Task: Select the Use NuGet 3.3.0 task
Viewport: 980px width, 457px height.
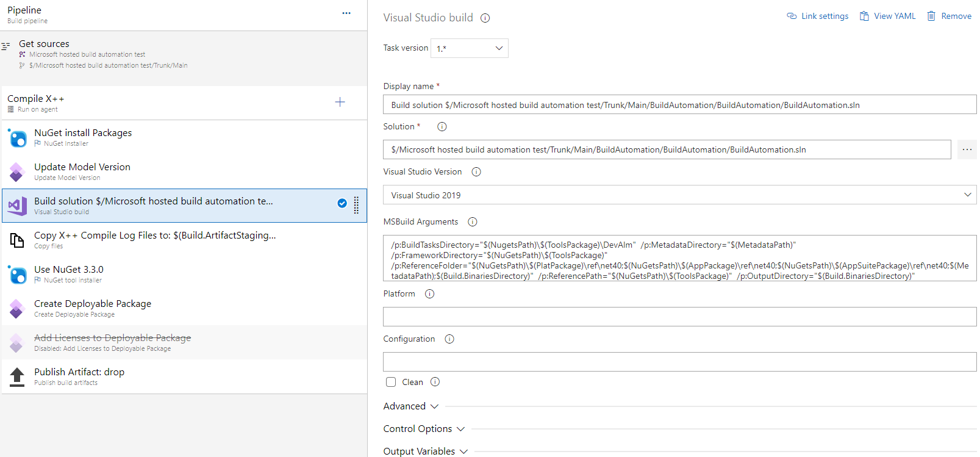Action: coord(184,274)
